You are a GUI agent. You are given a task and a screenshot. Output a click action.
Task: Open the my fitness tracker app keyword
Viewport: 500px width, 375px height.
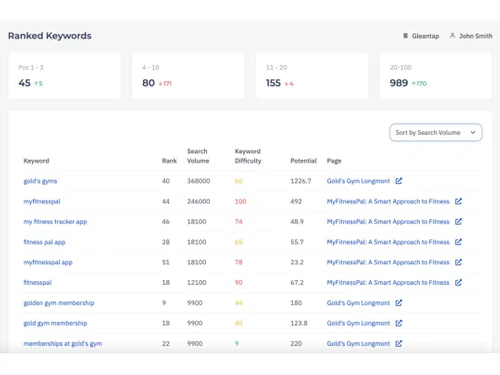pyautogui.click(x=55, y=222)
